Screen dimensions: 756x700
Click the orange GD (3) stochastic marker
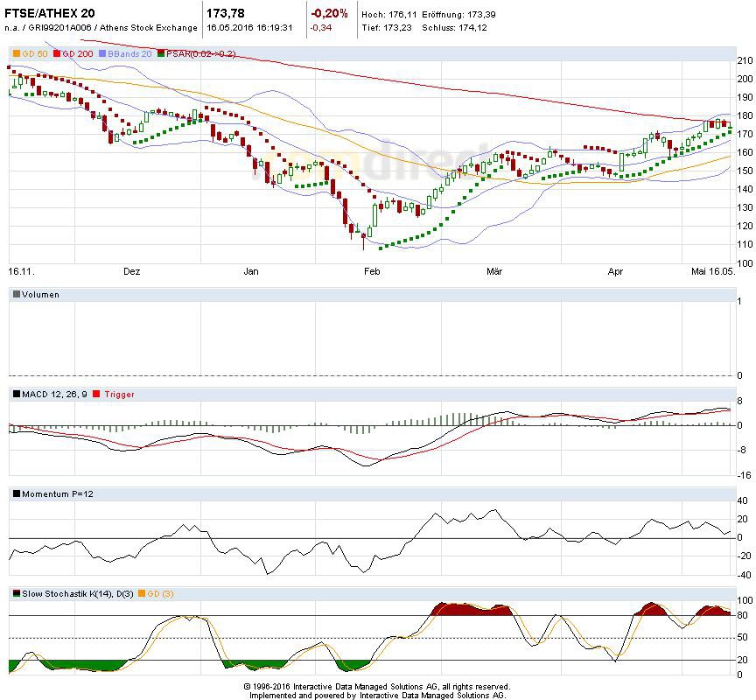(x=143, y=594)
